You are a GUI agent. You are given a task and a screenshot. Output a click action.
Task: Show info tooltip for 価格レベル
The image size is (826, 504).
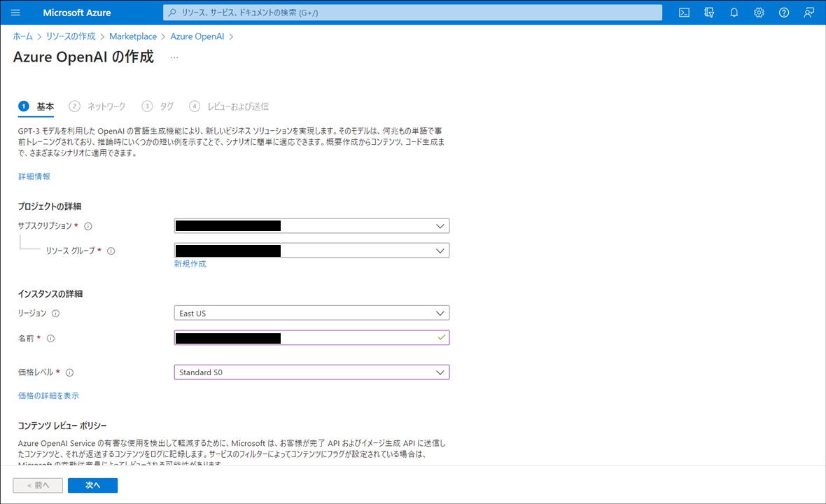pos(69,372)
